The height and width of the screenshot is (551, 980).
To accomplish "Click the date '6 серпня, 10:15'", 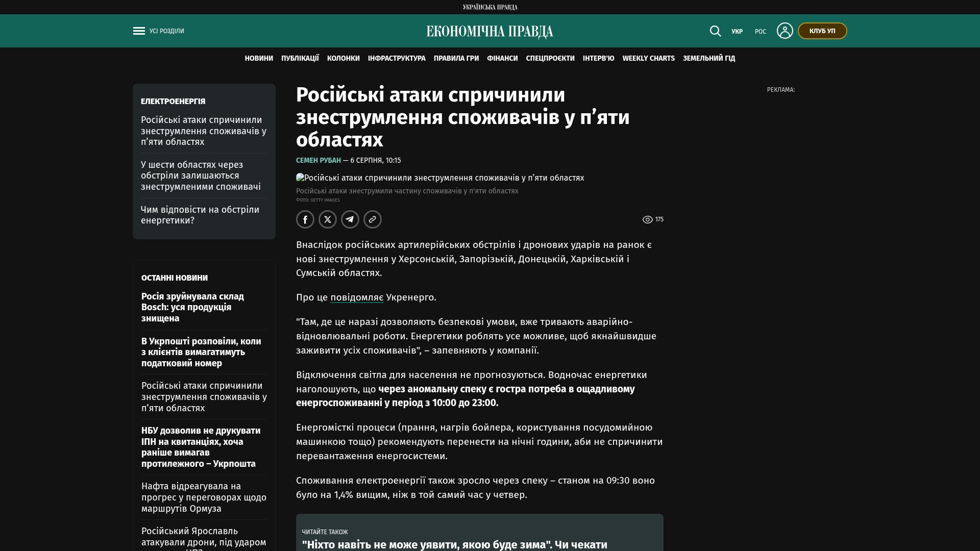I will pyautogui.click(x=376, y=160).
